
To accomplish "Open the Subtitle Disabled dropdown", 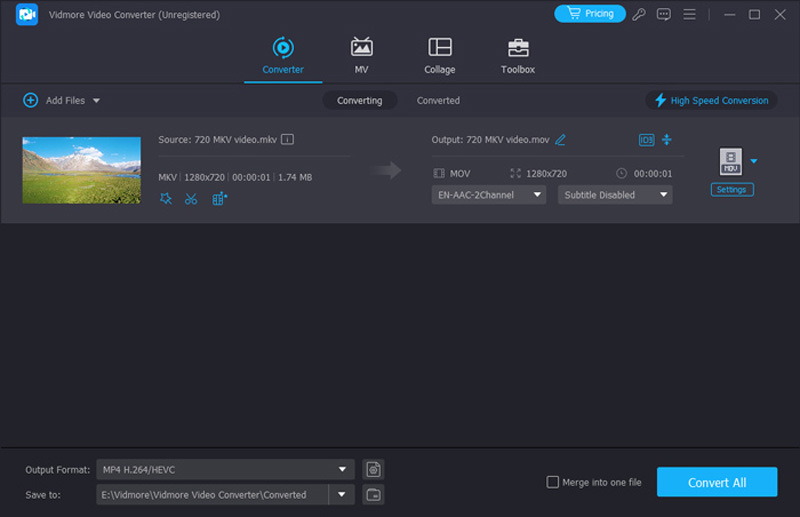I will [615, 195].
